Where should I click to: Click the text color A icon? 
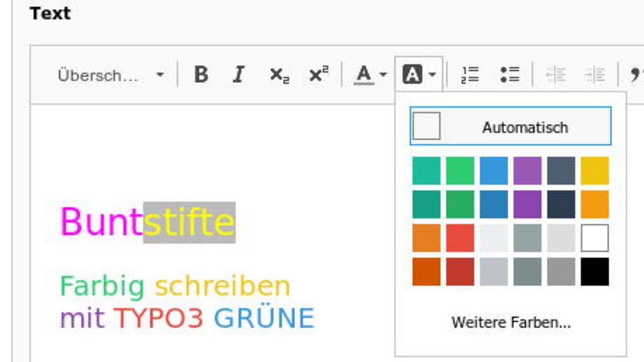(364, 75)
